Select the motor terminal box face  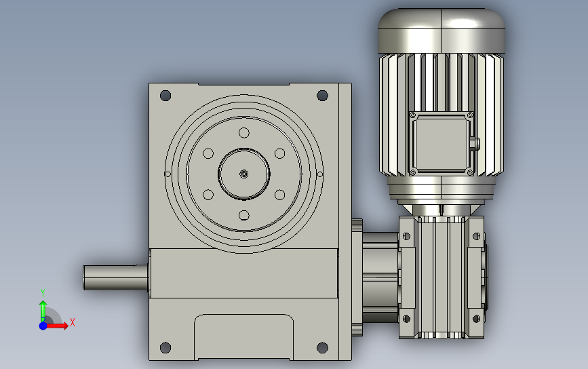(x=441, y=143)
